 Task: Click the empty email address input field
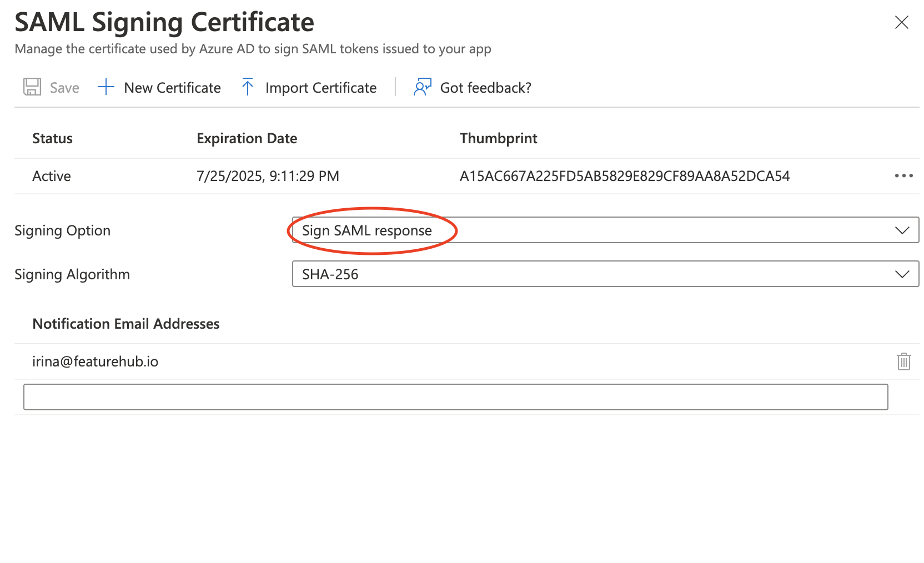455,396
